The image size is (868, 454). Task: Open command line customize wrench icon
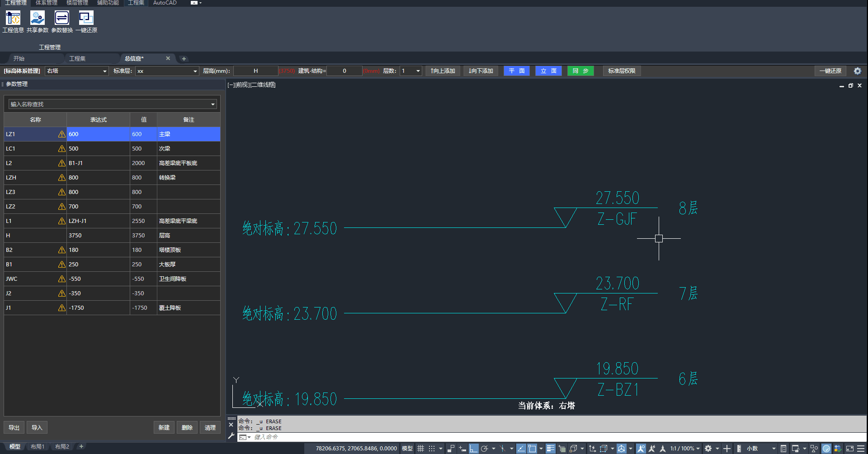click(231, 436)
